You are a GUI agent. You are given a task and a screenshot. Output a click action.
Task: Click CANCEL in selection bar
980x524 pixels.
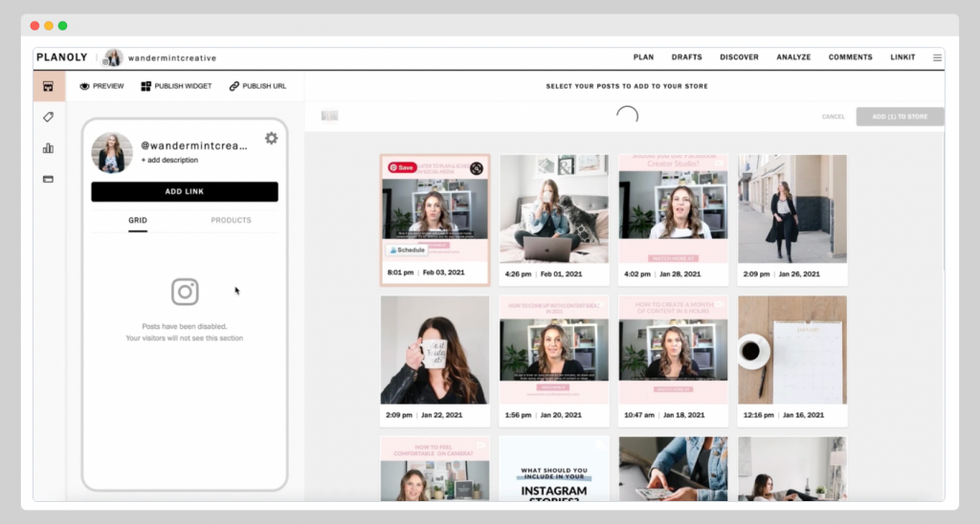(x=834, y=117)
